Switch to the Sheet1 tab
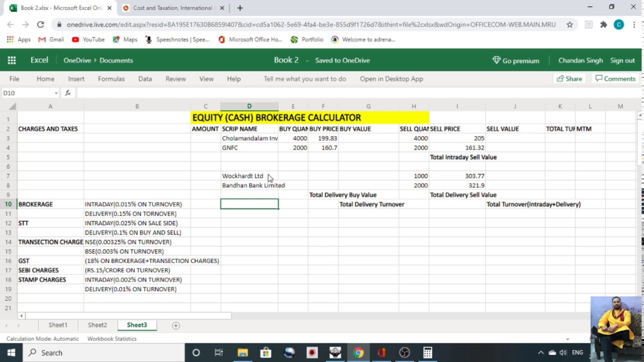 pos(58,325)
